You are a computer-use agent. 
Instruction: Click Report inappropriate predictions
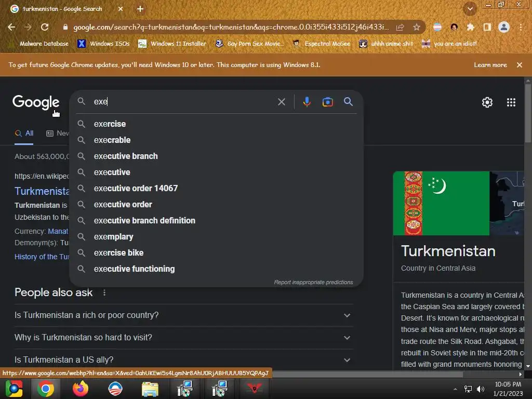(x=313, y=282)
